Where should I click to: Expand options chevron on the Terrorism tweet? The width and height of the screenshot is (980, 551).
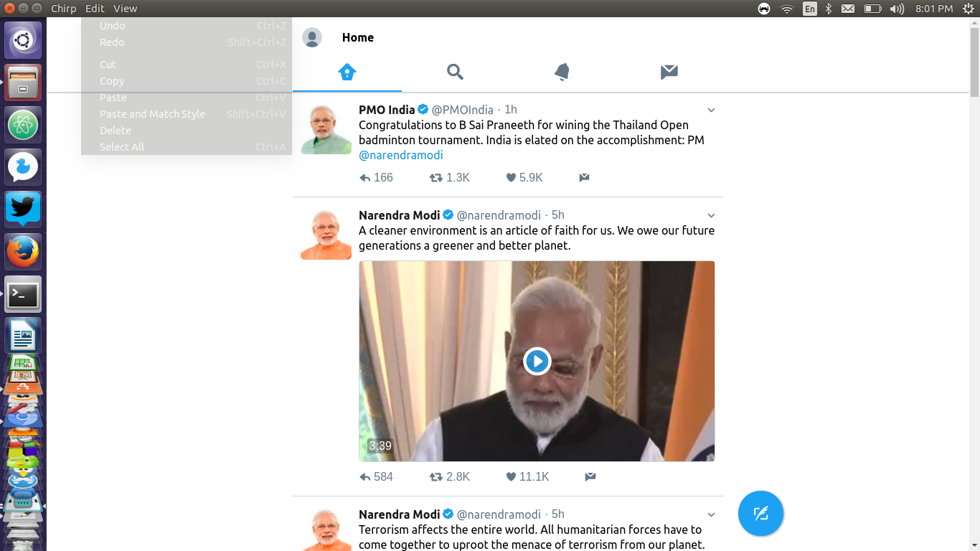711,514
